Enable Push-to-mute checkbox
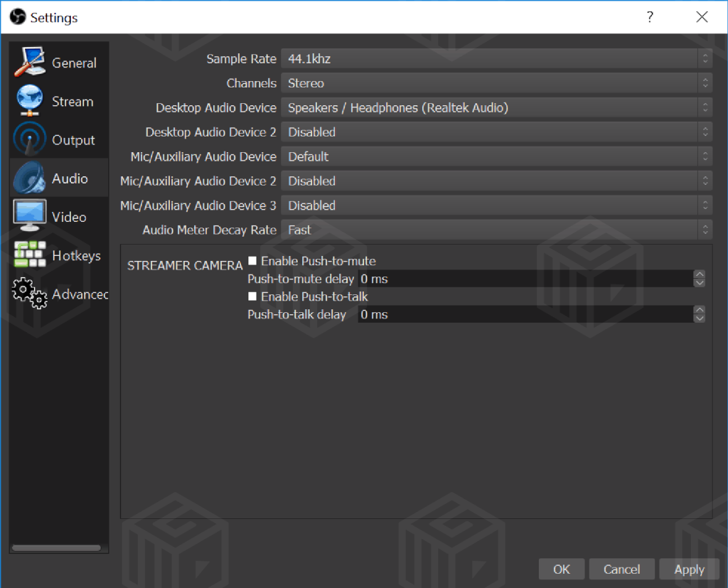Screen dimensions: 728x588 coord(252,260)
